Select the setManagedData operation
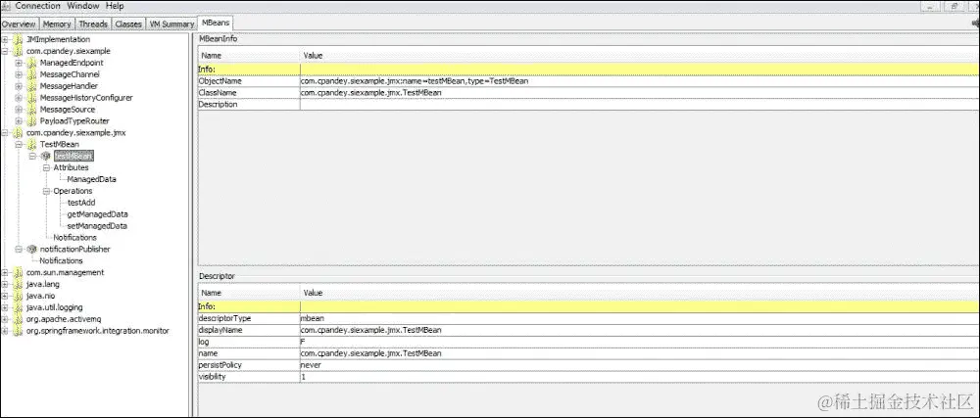This screenshot has width=980, height=418. coord(97,226)
